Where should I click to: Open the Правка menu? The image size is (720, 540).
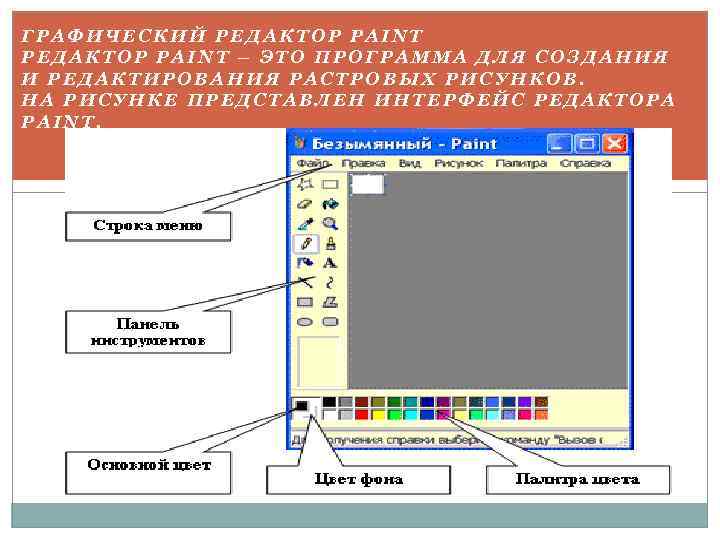[x=363, y=163]
